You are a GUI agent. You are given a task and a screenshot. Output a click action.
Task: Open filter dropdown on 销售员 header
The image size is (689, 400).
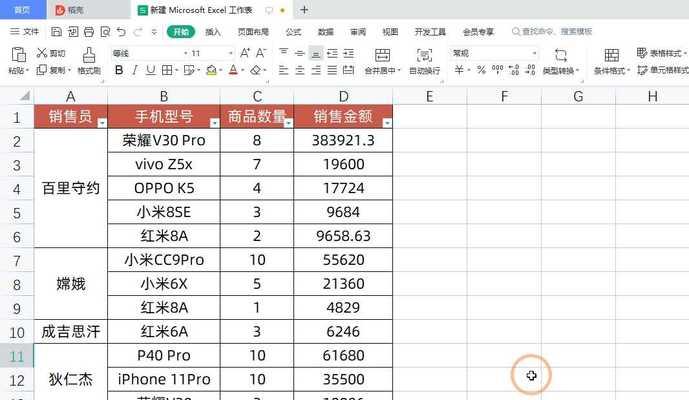(x=102, y=123)
